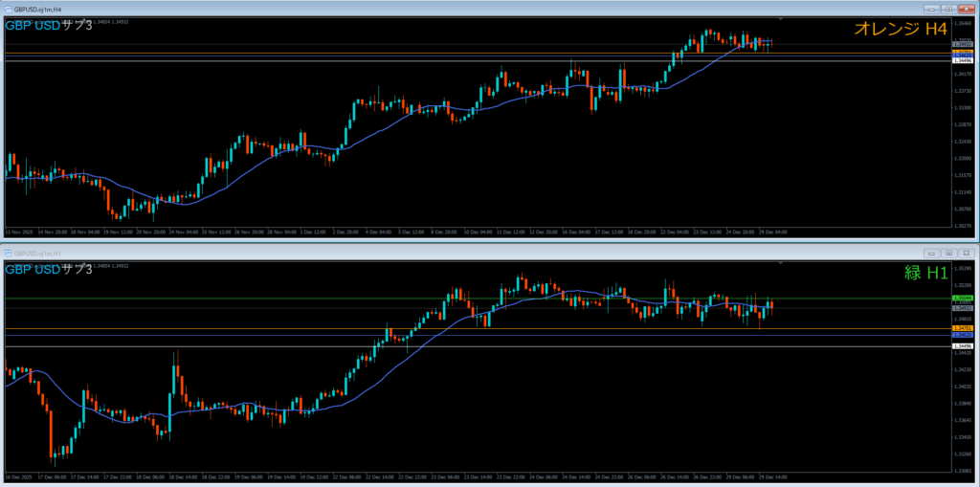Click the 13 Nov 2025 date on H4 time axis
980x487 pixels.
pos(18,232)
